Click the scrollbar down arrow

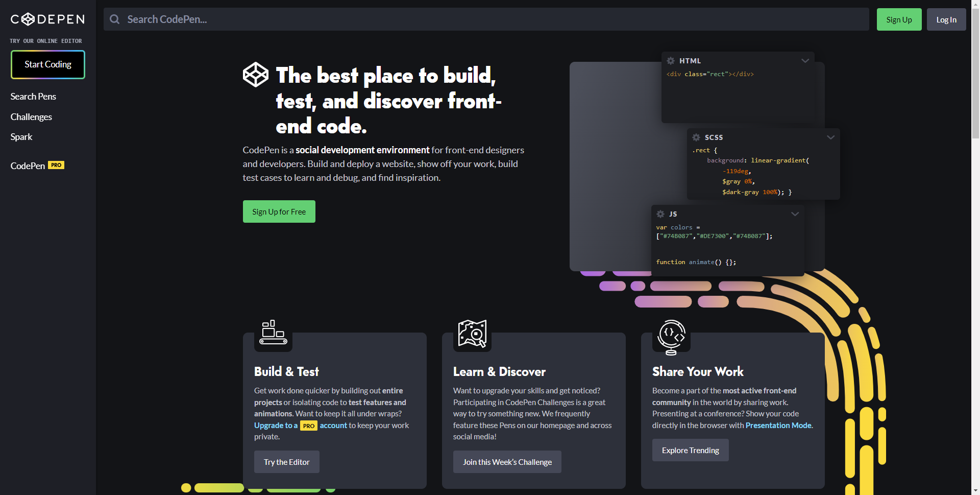(975, 490)
